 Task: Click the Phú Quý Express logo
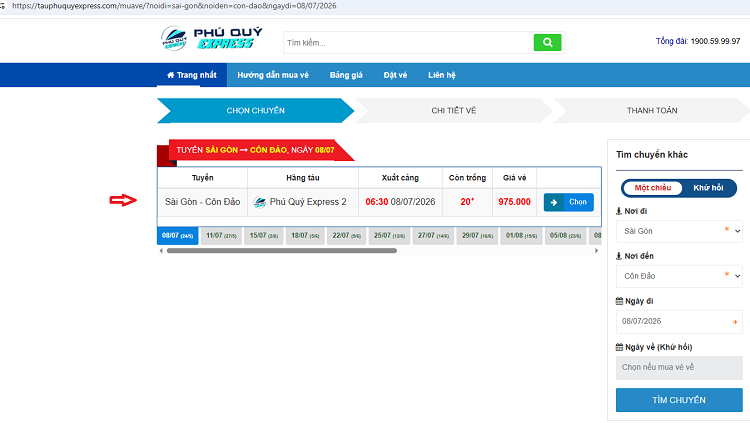click(x=212, y=38)
